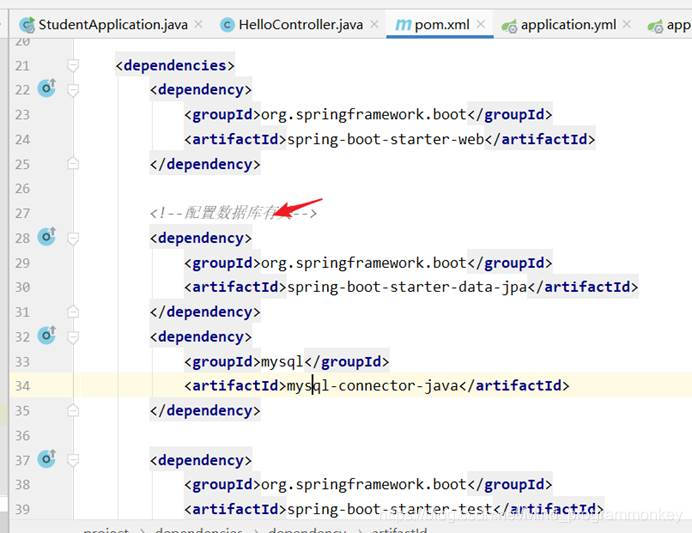Close the pom.xml tab

click(481, 25)
